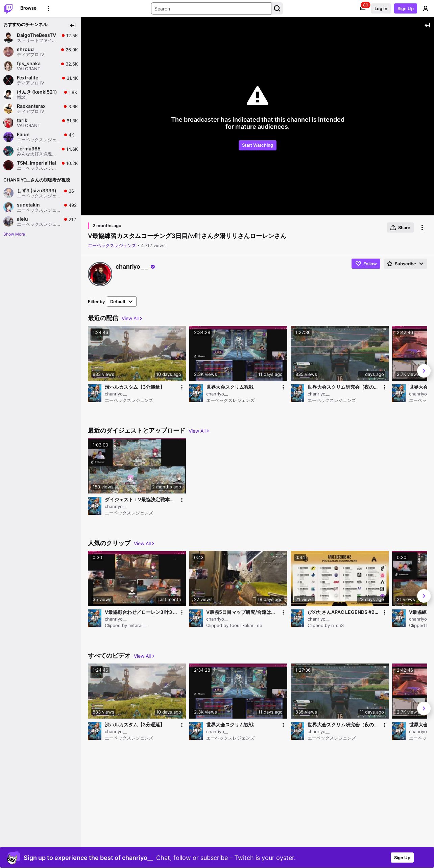Share this video
The height and width of the screenshot is (868, 434).
pyautogui.click(x=400, y=227)
